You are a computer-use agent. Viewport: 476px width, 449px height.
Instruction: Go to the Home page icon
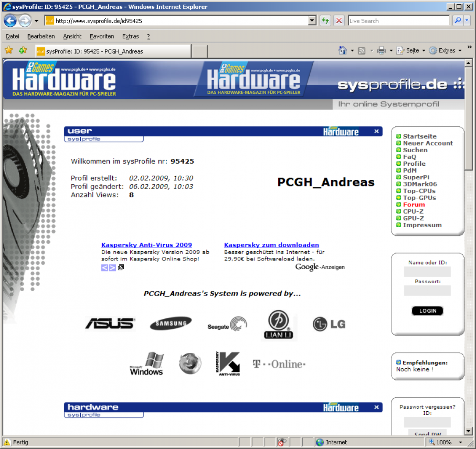(343, 50)
